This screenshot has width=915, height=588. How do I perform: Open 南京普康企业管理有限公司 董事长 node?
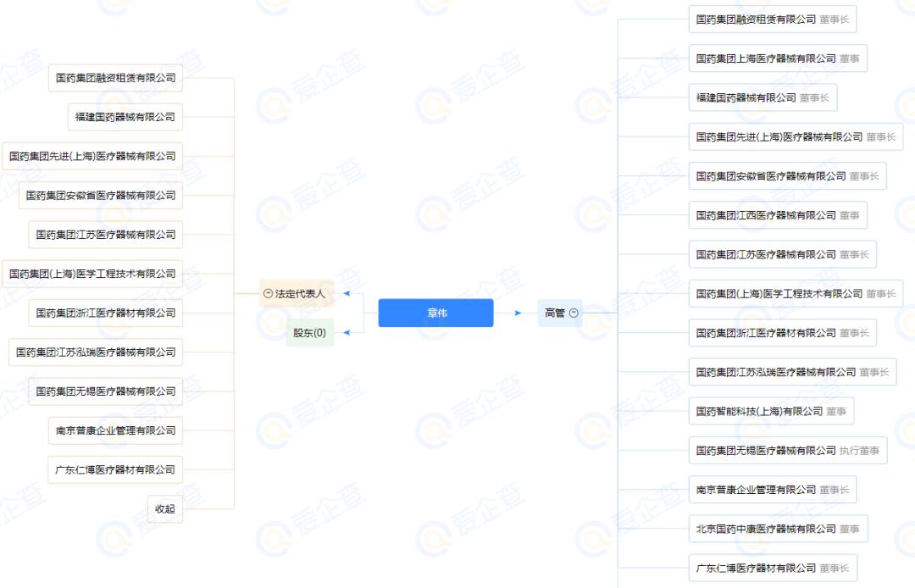[773, 490]
